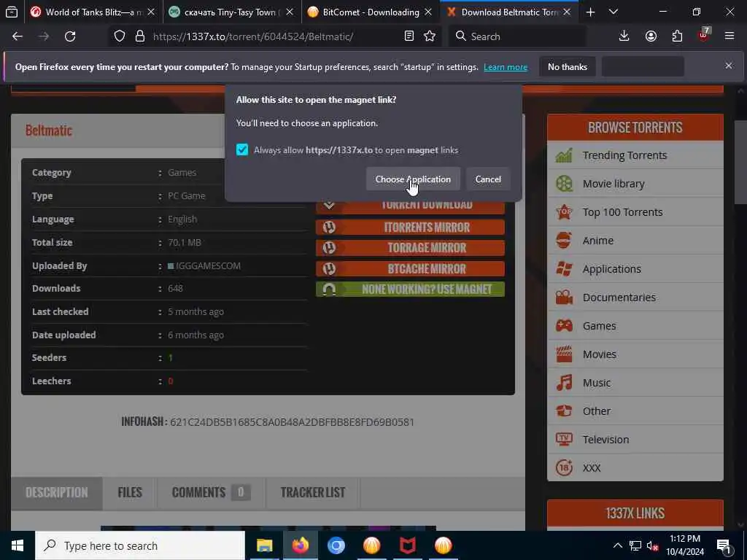Click the Torrent Download button

[x=410, y=206]
